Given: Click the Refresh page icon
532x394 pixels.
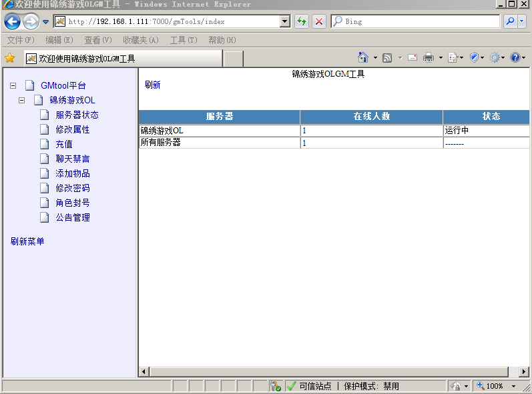Looking at the screenshot, I should (302, 22).
